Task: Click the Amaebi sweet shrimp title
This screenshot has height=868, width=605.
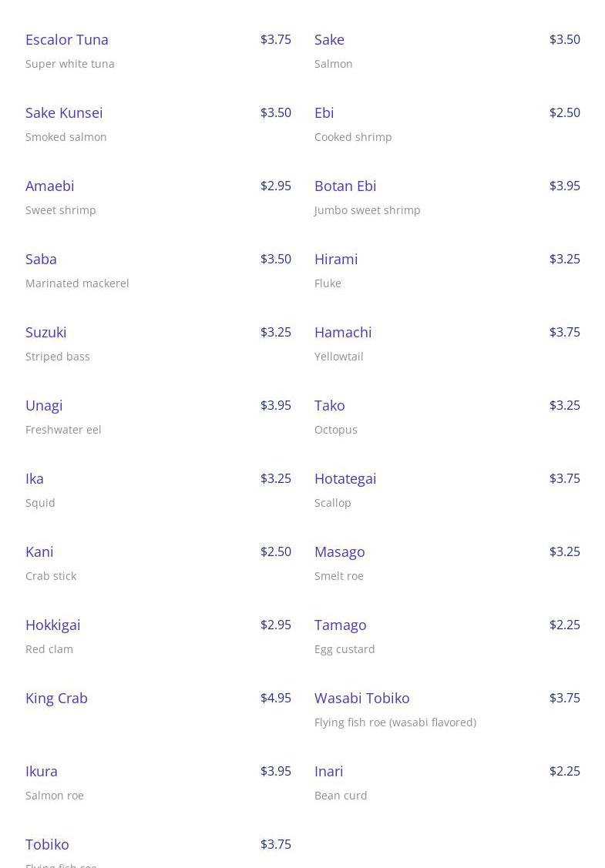Action: (x=50, y=186)
